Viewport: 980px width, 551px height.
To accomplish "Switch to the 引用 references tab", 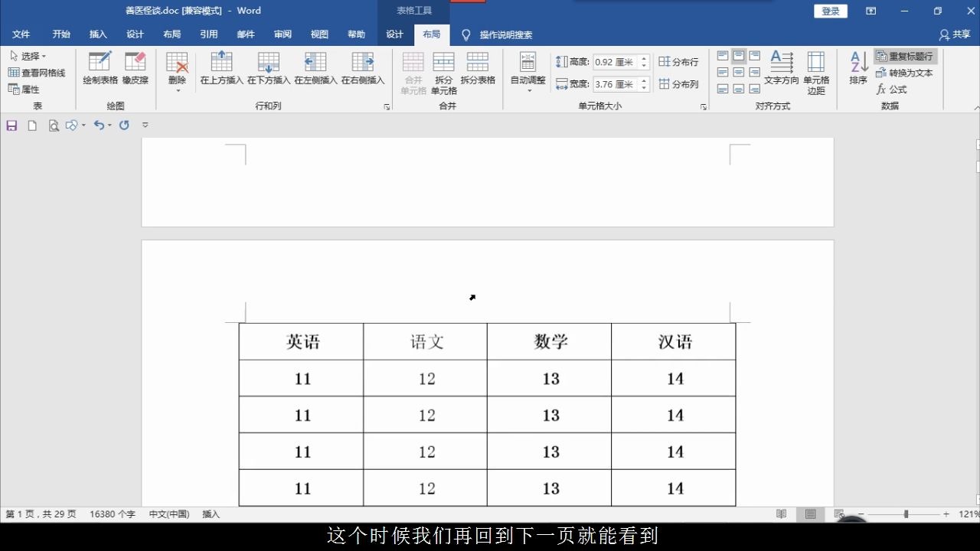I will tap(209, 34).
